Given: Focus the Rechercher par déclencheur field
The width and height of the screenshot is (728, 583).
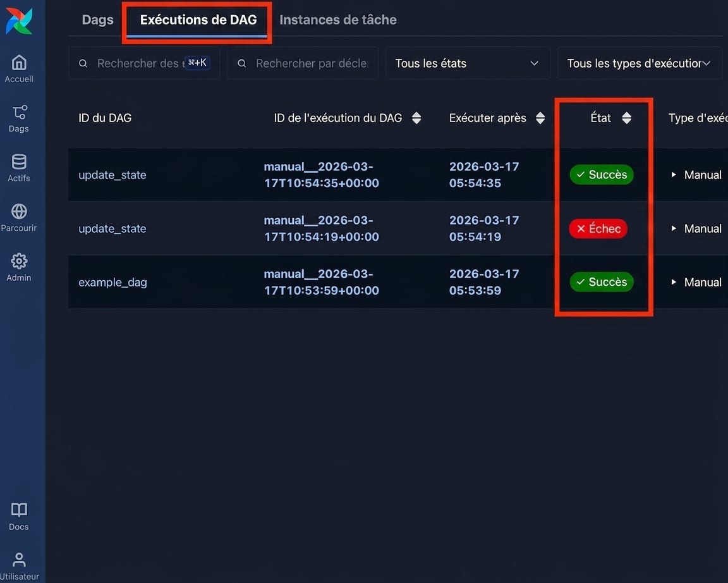Looking at the screenshot, I should pyautogui.click(x=303, y=63).
